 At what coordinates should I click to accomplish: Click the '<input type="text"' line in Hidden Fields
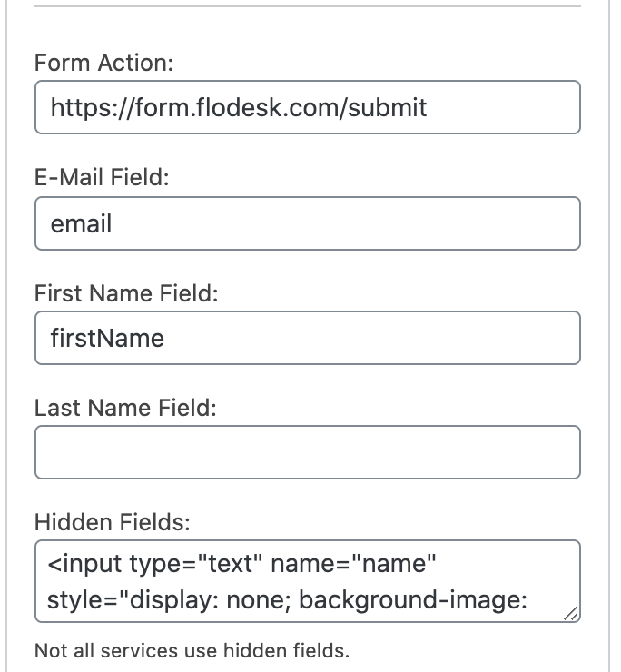[x=154, y=566]
